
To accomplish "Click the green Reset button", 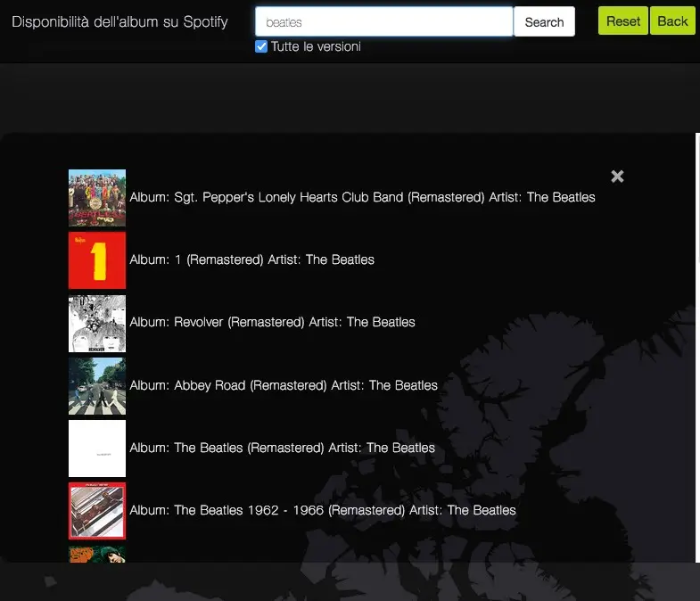I will pos(622,21).
